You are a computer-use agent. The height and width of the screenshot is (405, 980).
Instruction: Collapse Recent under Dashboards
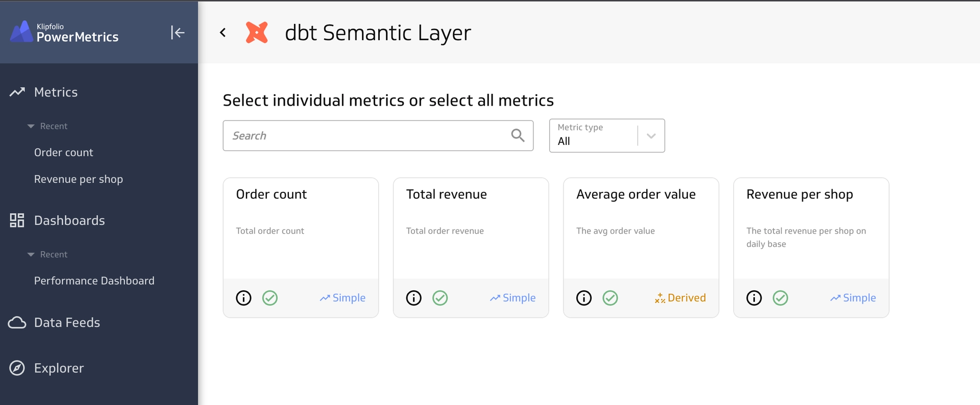[47, 254]
